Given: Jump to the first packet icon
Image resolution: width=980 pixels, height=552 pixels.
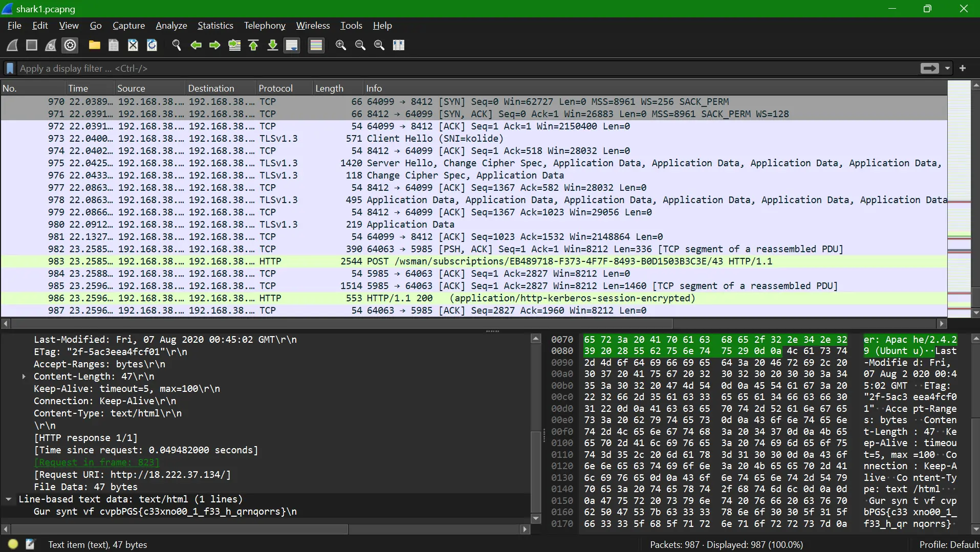Looking at the screenshot, I should tap(253, 45).
